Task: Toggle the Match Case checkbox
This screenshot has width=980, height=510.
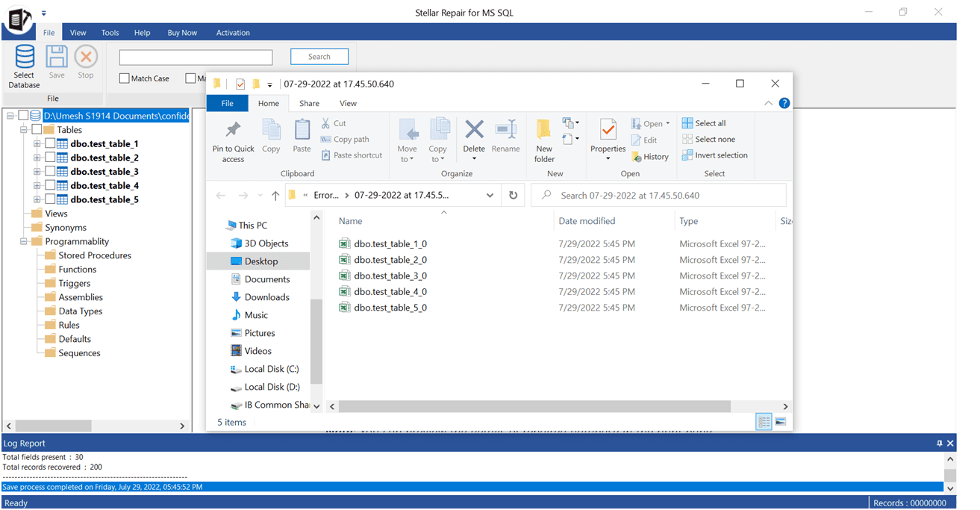Action: coord(125,78)
